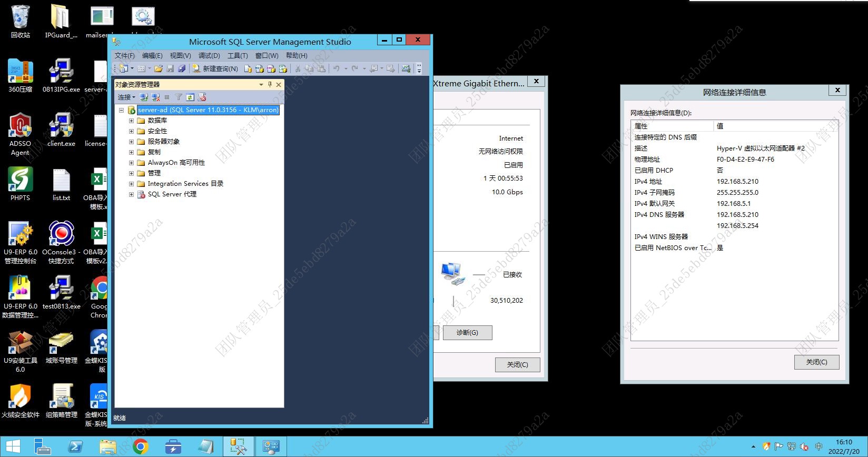
Task: Open the 连接 (Connect) dropdown
Action: click(x=126, y=97)
